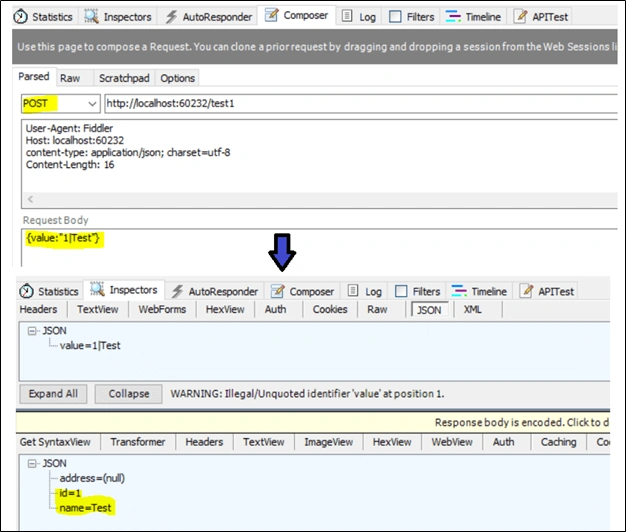Click Timeline icon in lower tab bar
Image resolution: width=626 pixels, height=532 pixels.
459,291
